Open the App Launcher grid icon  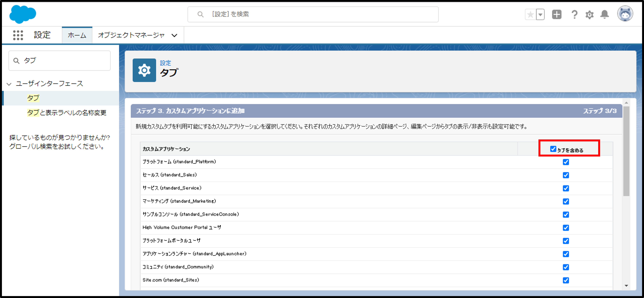pyautogui.click(x=18, y=35)
